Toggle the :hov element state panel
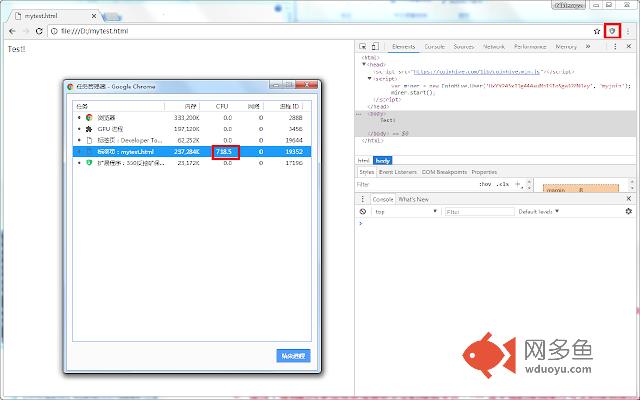Screen dimensions: 640x400 coord(485,184)
